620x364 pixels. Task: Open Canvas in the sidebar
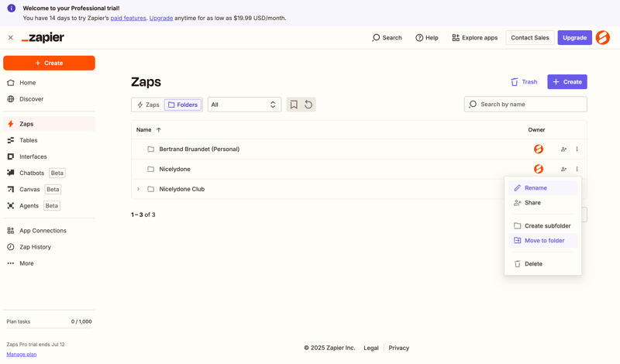click(49, 189)
